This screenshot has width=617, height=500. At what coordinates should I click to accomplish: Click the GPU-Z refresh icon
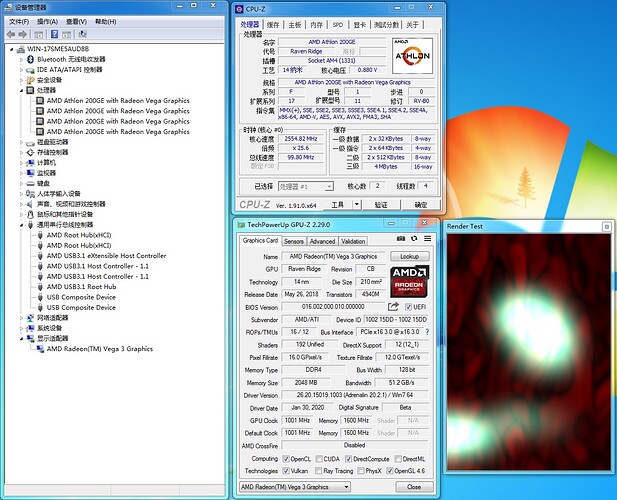[414, 238]
